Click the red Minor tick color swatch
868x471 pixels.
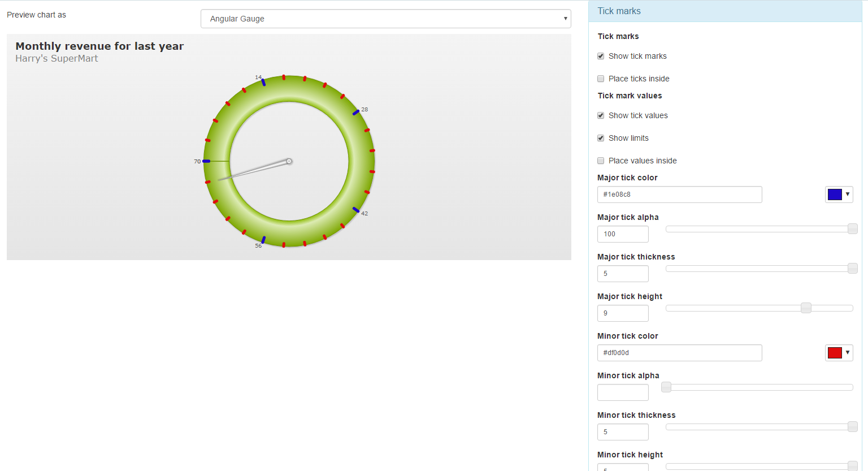[x=834, y=353]
